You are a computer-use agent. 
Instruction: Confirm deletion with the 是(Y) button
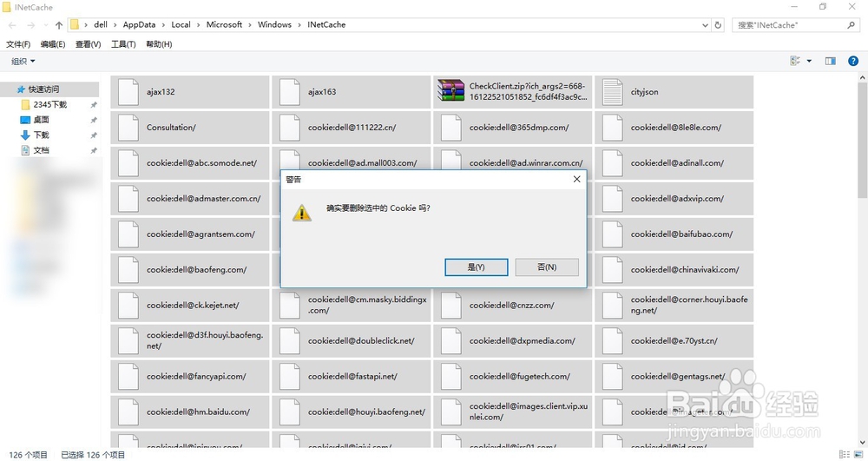[476, 267]
